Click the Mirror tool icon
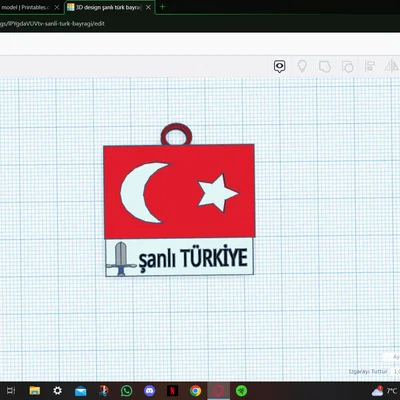 click(x=391, y=66)
